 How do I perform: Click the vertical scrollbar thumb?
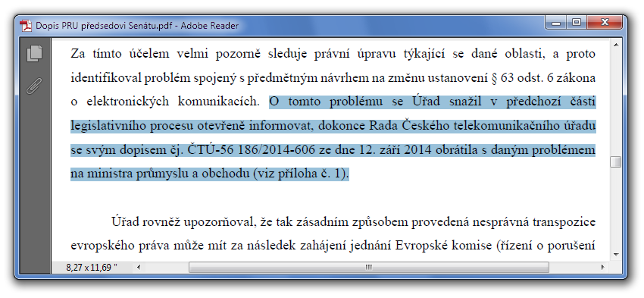coord(616,162)
